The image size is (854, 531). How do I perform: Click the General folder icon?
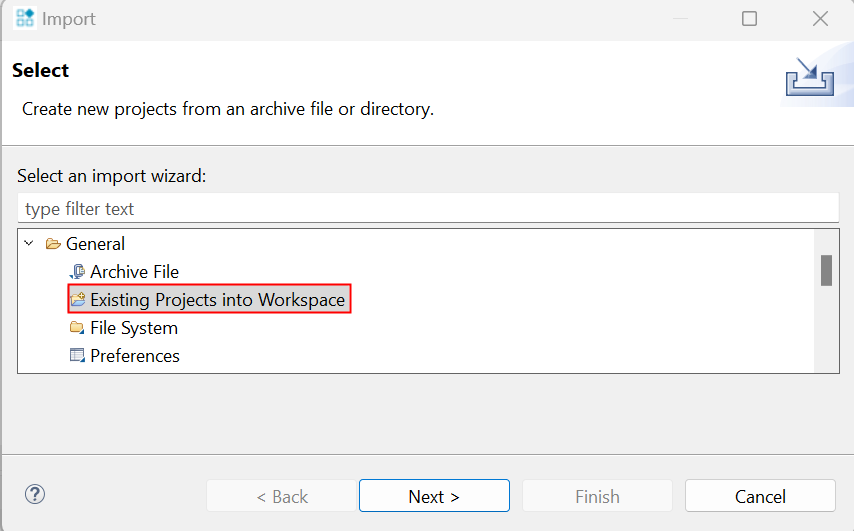53,244
